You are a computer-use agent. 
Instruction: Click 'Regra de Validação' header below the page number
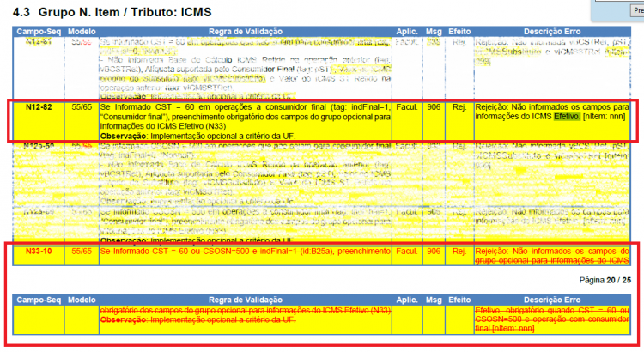246,300
